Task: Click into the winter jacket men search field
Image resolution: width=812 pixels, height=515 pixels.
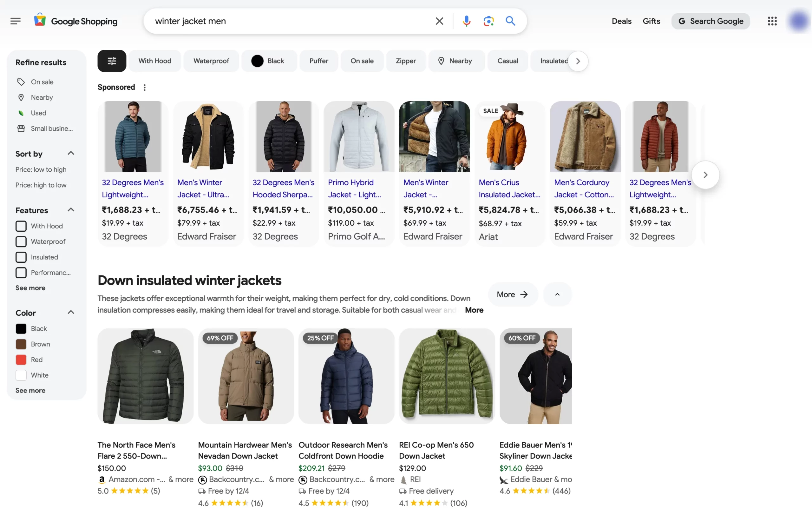Action: (290, 21)
